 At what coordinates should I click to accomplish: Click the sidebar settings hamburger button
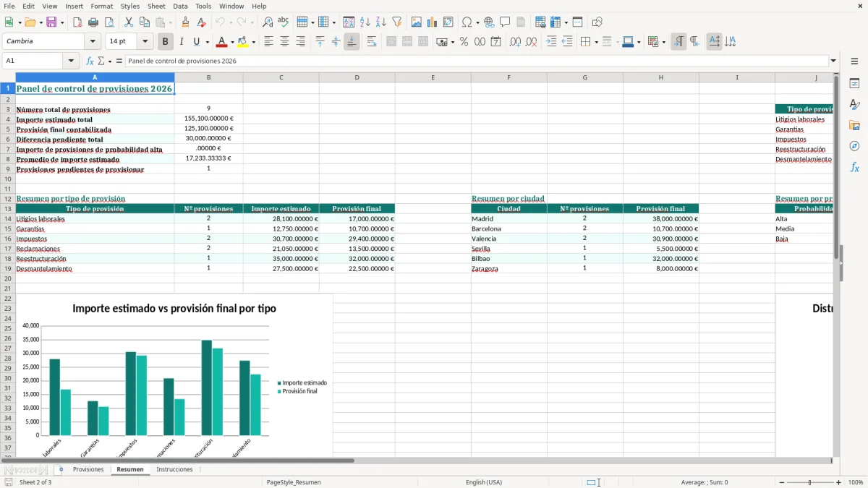point(854,63)
